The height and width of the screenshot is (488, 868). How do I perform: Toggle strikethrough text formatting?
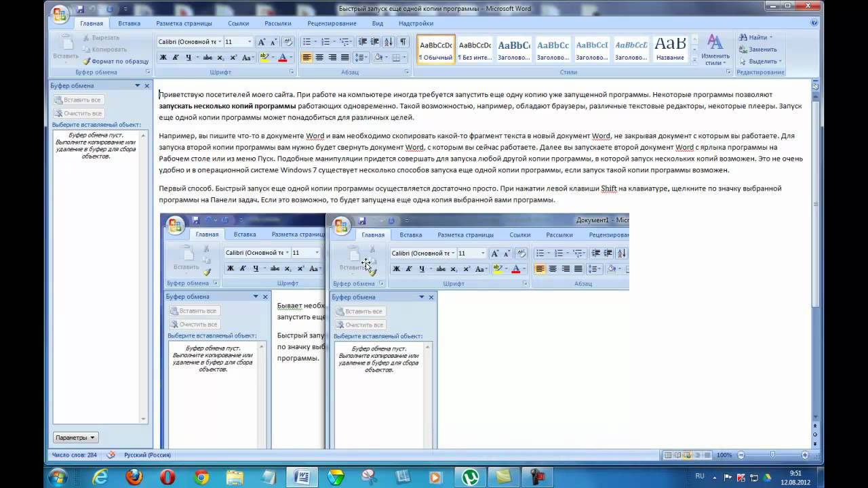[208, 58]
